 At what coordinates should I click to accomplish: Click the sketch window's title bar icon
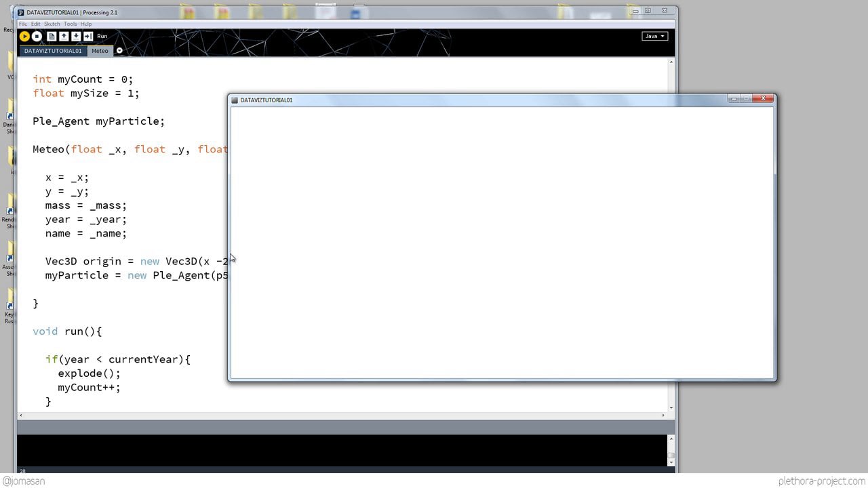click(x=235, y=100)
